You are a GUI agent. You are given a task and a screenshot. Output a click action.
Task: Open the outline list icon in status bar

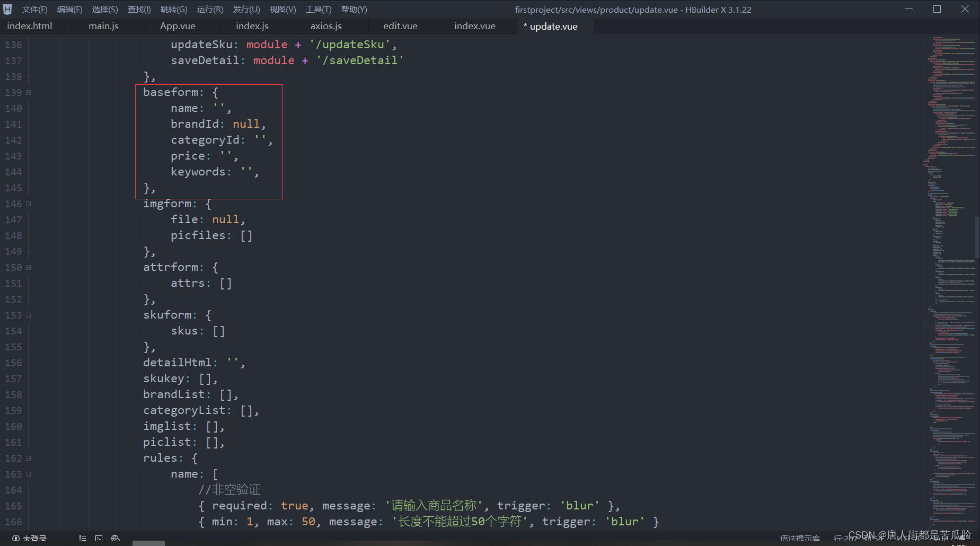(x=82, y=538)
